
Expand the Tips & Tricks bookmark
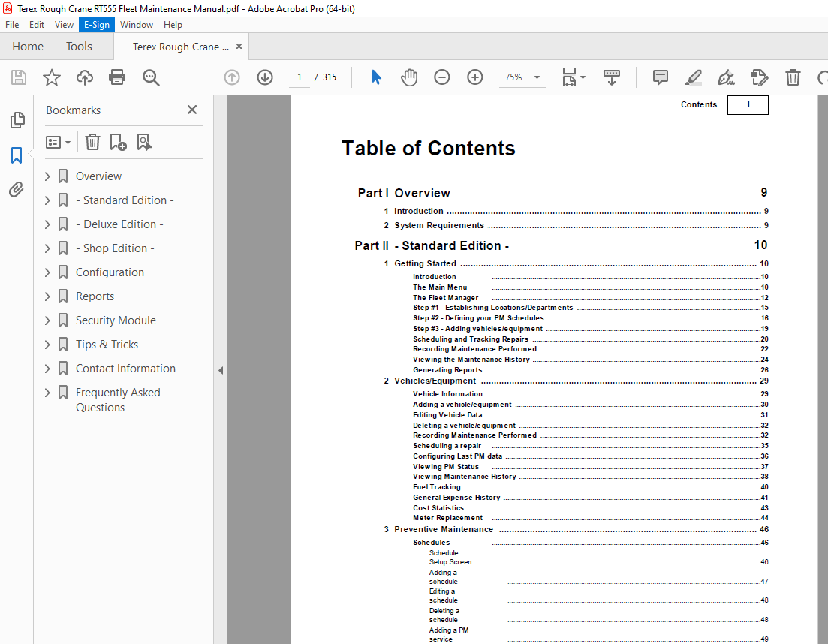(47, 345)
